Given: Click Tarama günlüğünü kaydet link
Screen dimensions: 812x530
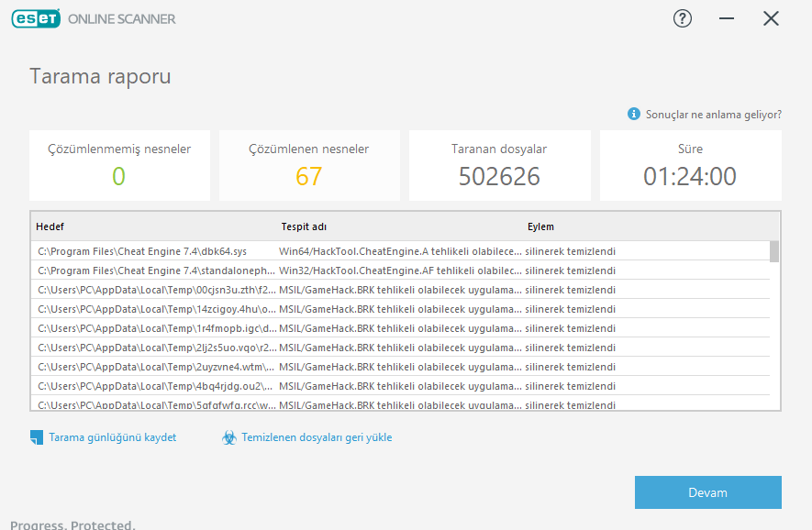Looking at the screenshot, I should point(112,437).
